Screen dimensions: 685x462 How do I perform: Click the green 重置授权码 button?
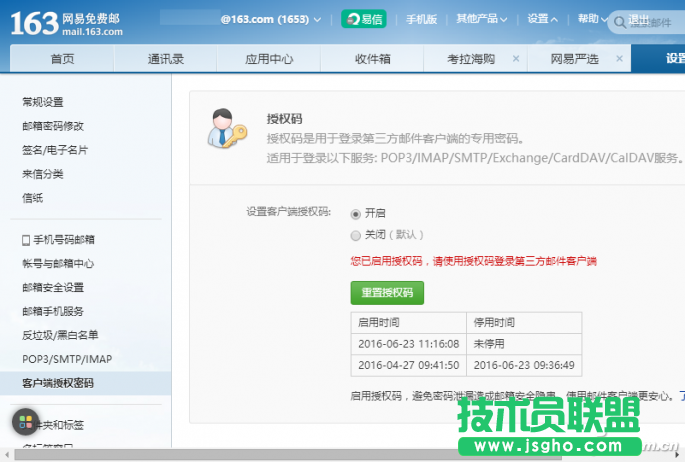(x=387, y=292)
